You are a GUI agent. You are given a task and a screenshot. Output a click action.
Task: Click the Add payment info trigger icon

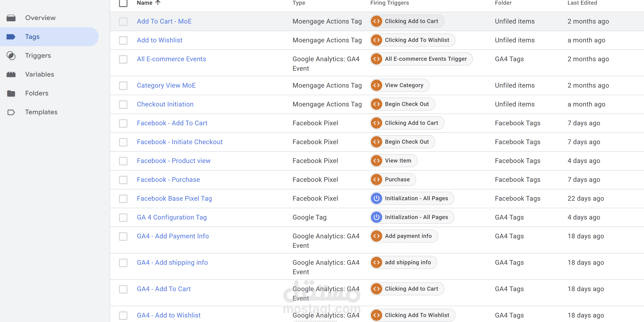coord(377,236)
